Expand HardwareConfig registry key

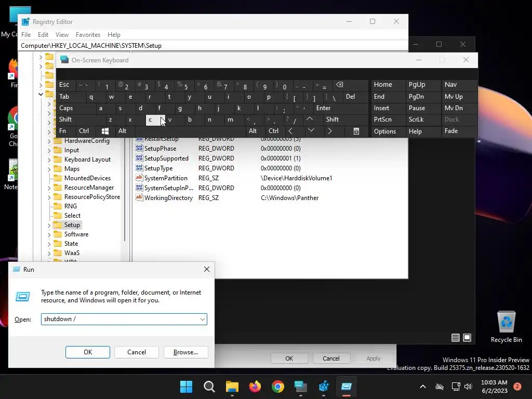49,141
